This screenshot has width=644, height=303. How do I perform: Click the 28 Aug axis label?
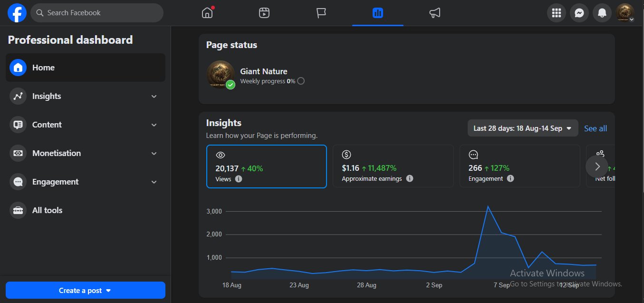366,285
